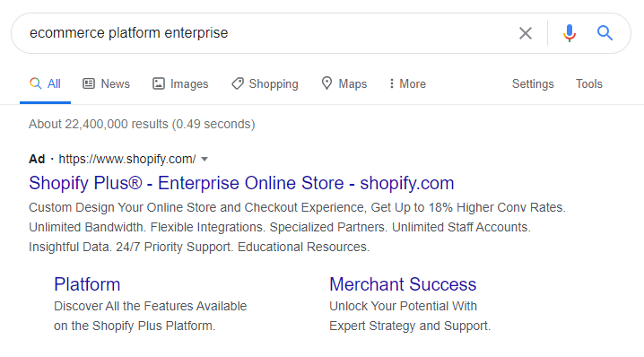Click the Shopping tab tag icon
Viewport: 644px width, 357px height.
click(x=238, y=83)
